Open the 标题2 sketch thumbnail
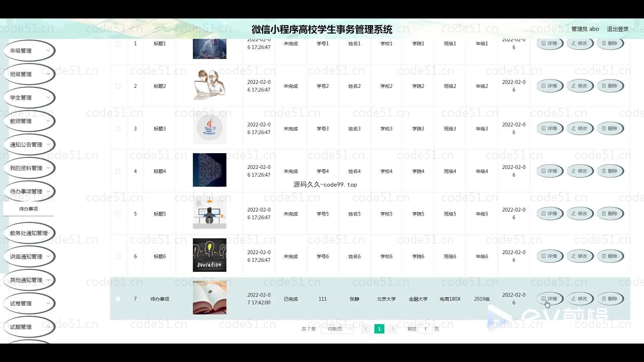Image resolution: width=644 pixels, height=362 pixels. (210, 85)
